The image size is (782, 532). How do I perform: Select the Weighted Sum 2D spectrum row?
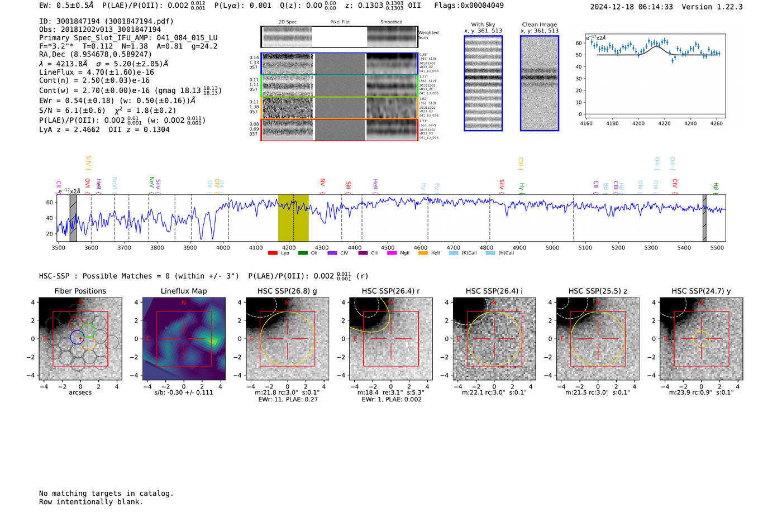(339, 37)
